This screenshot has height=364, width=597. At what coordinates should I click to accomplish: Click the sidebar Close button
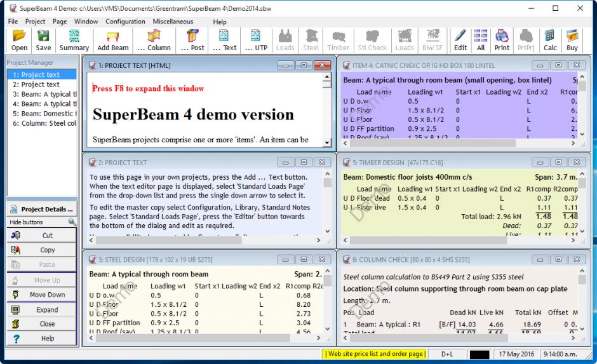[42, 323]
